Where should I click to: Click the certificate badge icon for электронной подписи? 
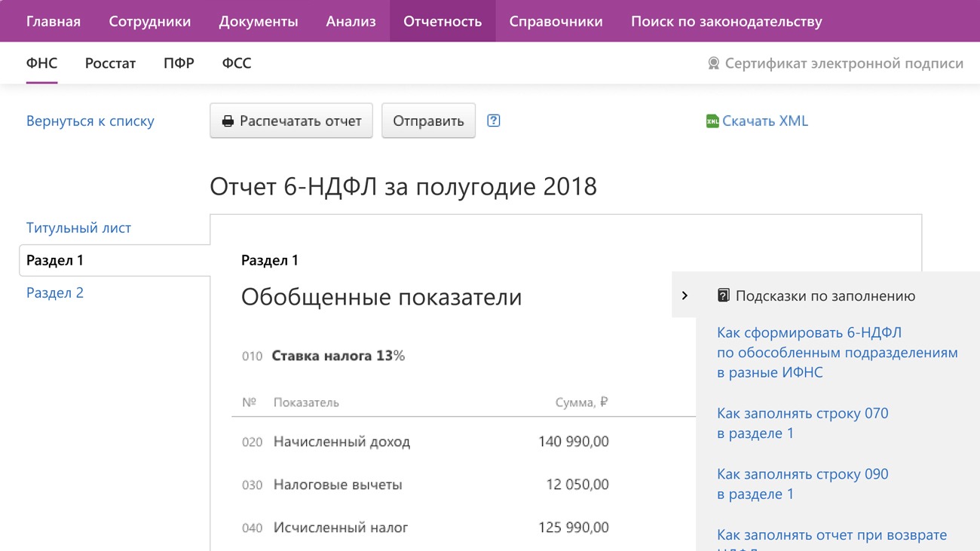[x=713, y=63]
